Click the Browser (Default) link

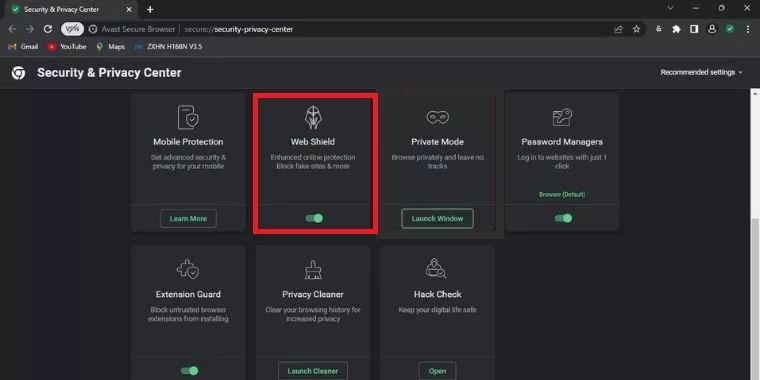[x=562, y=194]
